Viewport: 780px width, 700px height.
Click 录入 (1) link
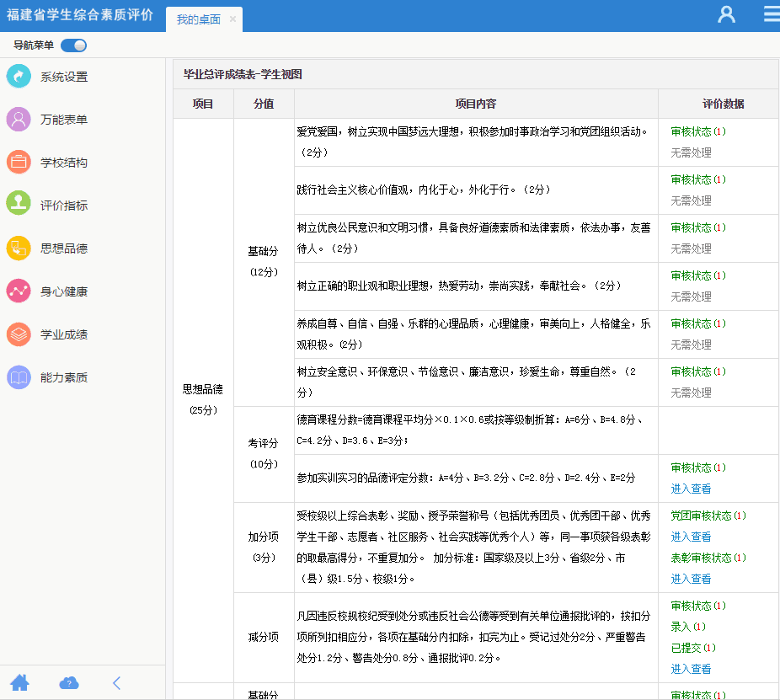688,627
